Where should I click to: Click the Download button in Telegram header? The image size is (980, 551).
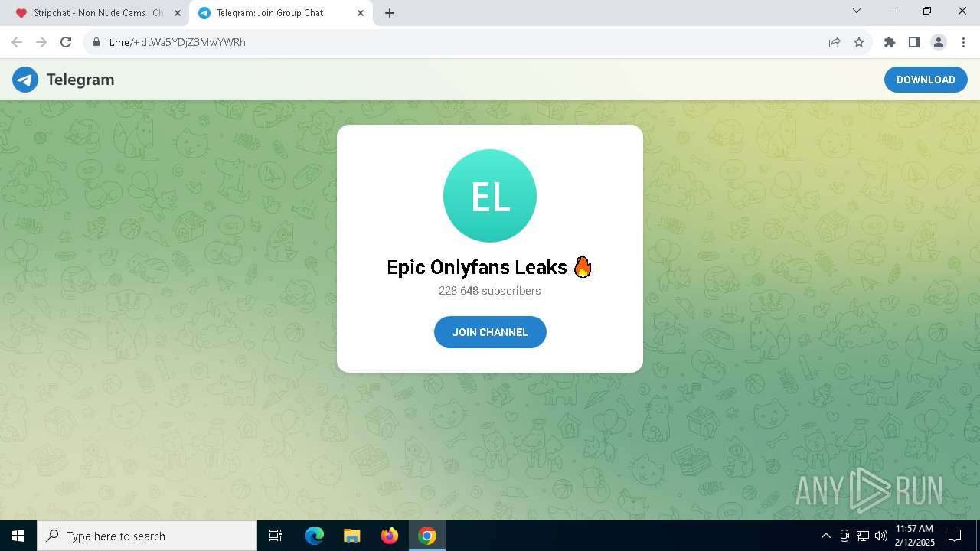[926, 80]
